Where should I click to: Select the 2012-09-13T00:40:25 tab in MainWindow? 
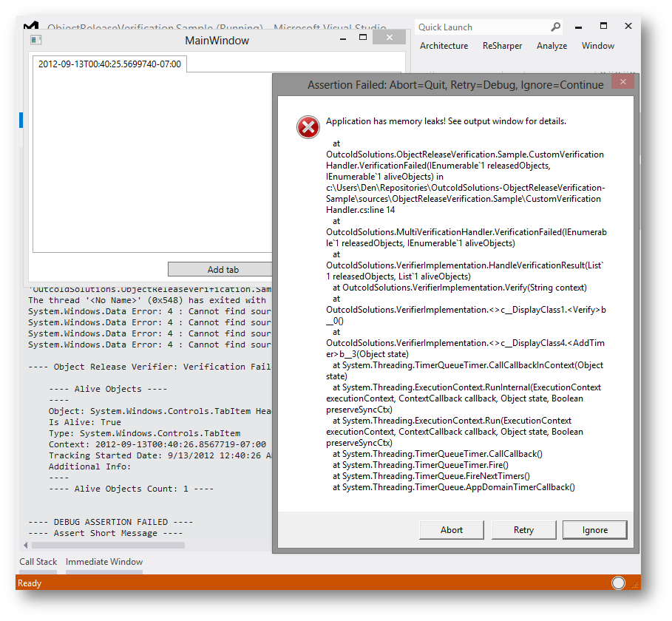pos(109,64)
